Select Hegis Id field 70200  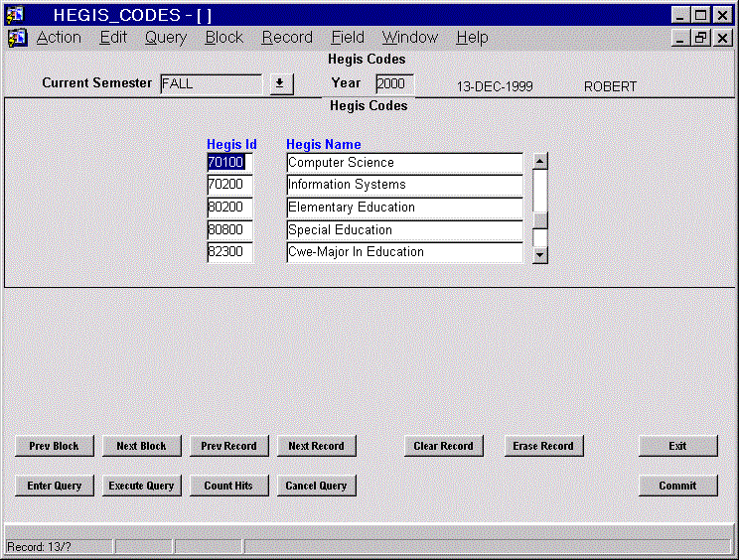[230, 185]
